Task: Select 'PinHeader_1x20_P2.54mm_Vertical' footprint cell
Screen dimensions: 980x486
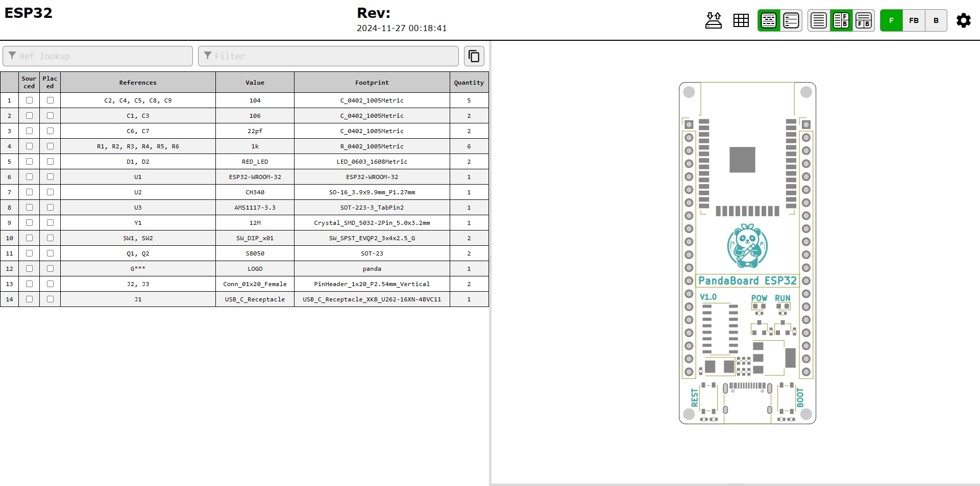Action: 372,284
